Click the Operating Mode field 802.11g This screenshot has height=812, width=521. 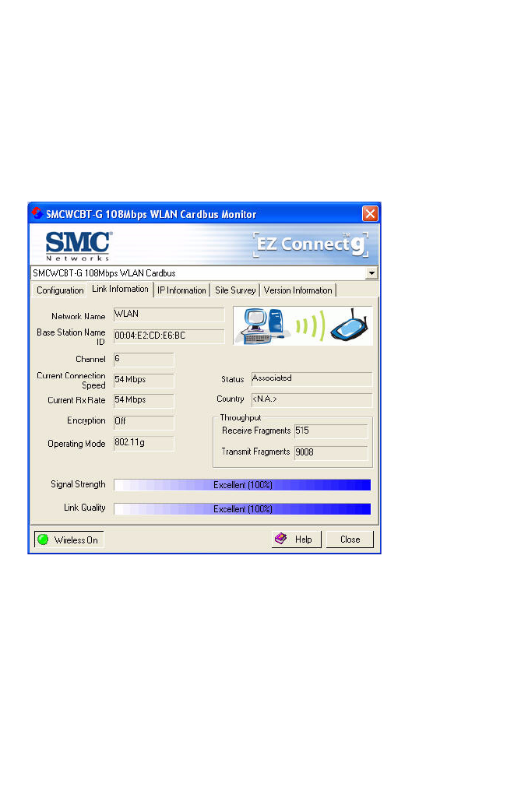pos(144,443)
